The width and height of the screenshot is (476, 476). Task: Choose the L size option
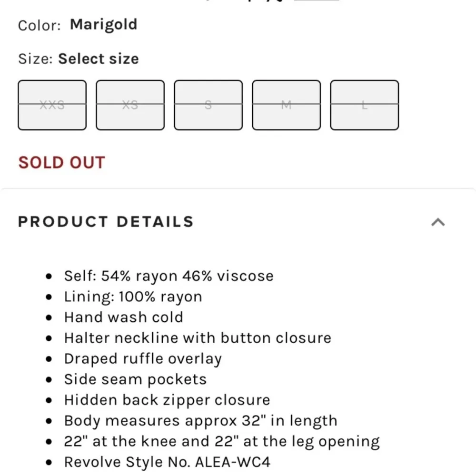click(x=364, y=105)
